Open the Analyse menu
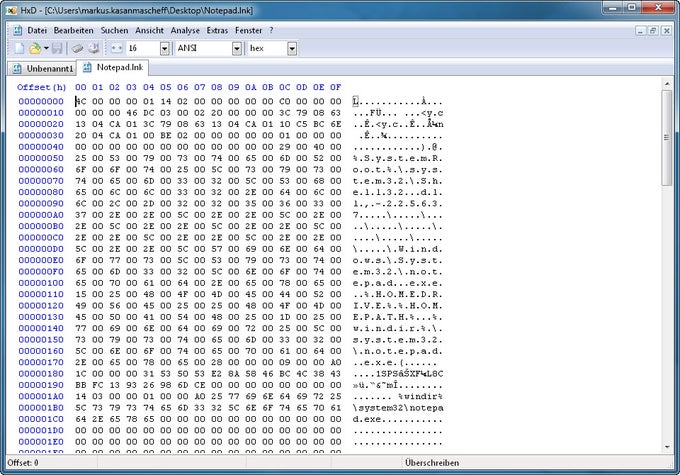This screenshot has height=475, width=680. (x=185, y=30)
